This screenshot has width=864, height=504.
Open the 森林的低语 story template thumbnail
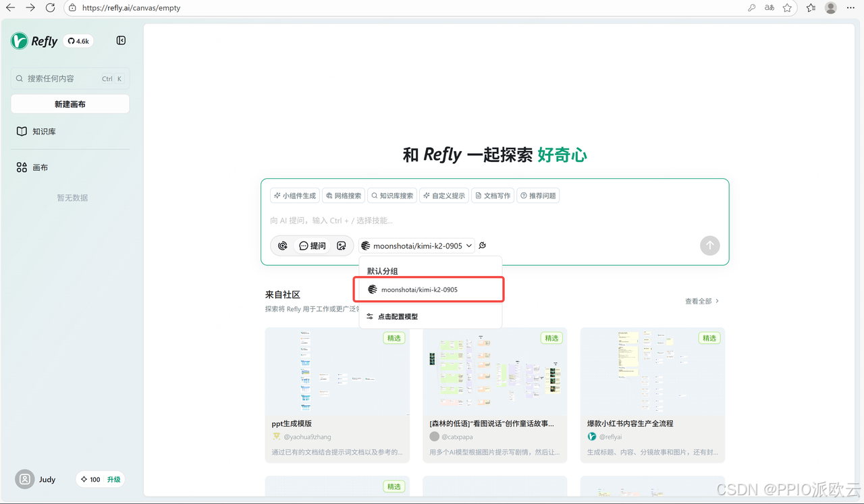click(x=495, y=371)
